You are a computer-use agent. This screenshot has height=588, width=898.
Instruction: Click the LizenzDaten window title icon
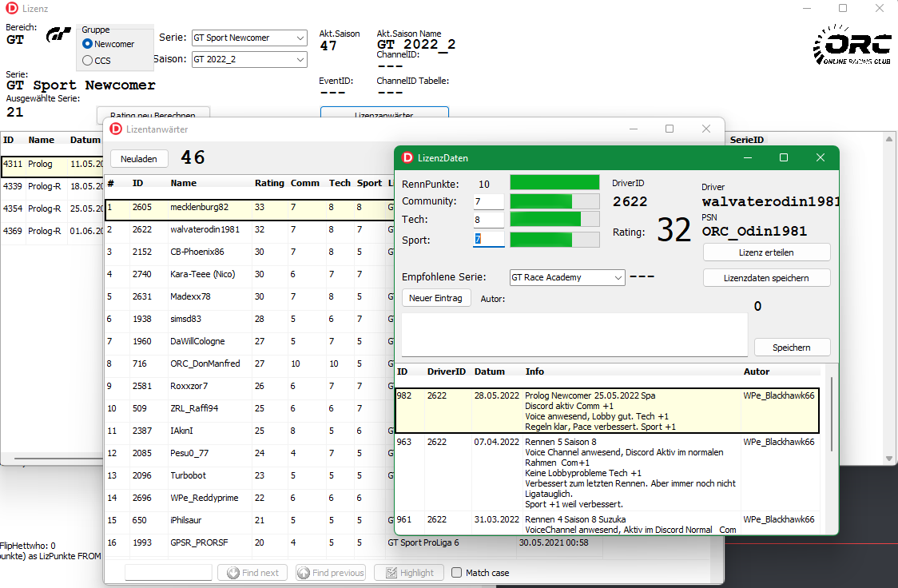pos(407,158)
